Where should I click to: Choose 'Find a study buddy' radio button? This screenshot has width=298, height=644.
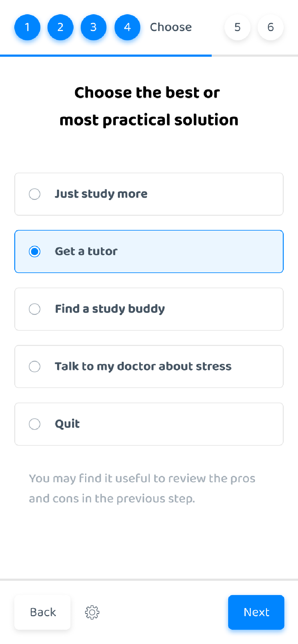(34, 309)
